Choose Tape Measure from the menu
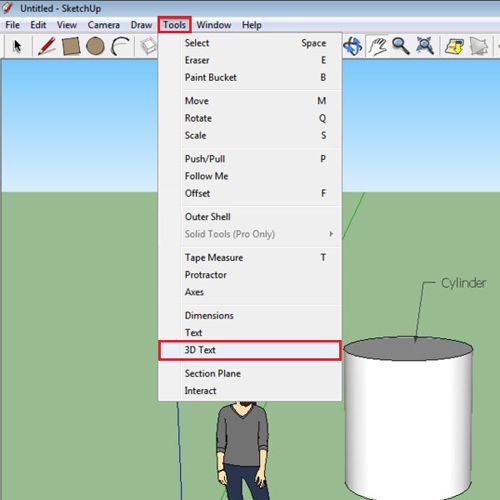 (250, 258)
